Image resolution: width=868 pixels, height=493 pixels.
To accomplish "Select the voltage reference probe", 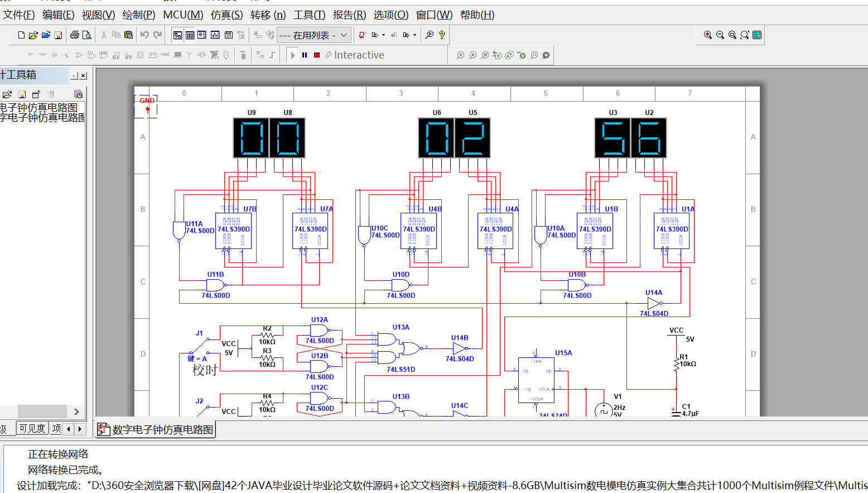I will point(522,55).
